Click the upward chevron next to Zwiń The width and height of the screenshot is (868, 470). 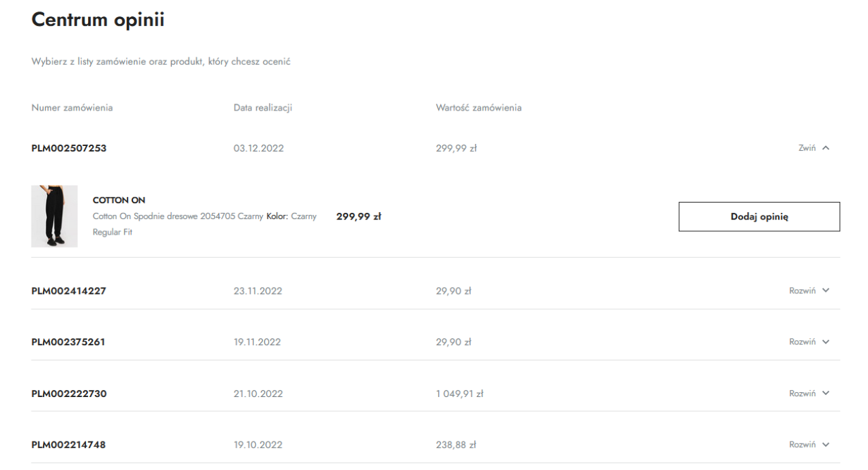click(x=826, y=148)
